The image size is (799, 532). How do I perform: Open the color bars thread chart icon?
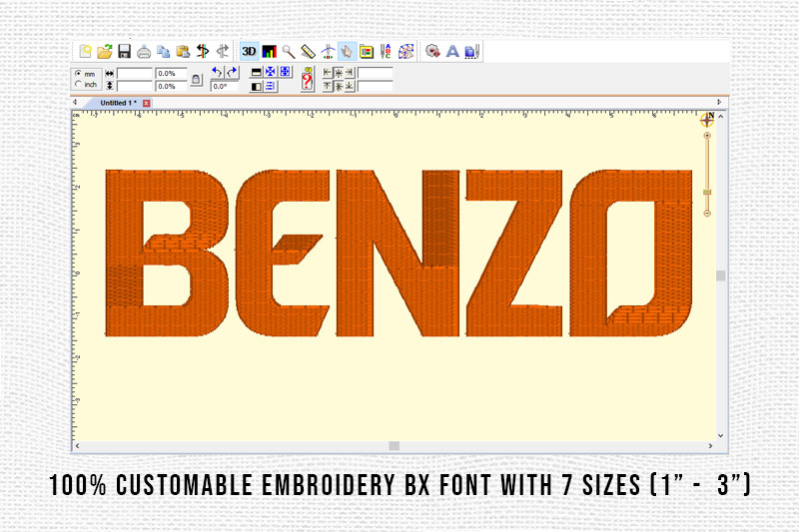click(x=269, y=52)
